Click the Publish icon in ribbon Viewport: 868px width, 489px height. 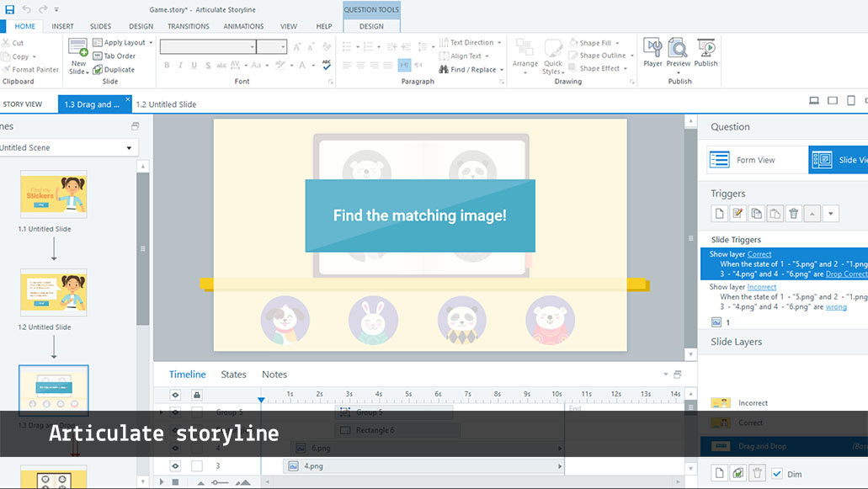pos(706,49)
